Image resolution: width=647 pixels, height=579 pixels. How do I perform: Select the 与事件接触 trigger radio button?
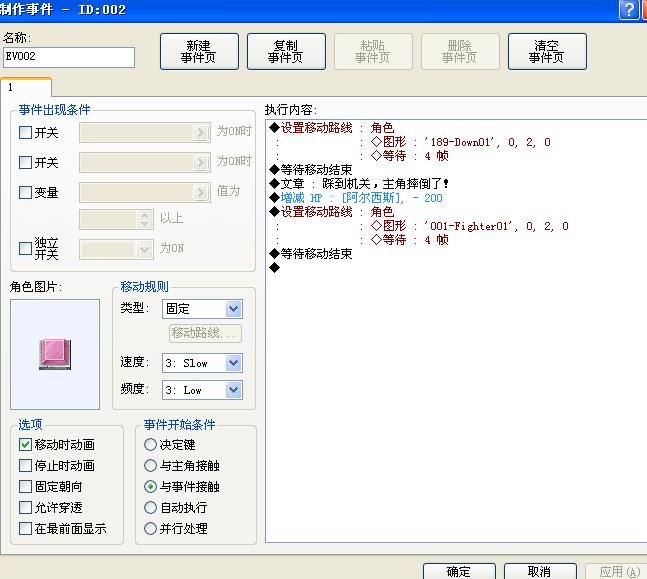(x=150, y=487)
